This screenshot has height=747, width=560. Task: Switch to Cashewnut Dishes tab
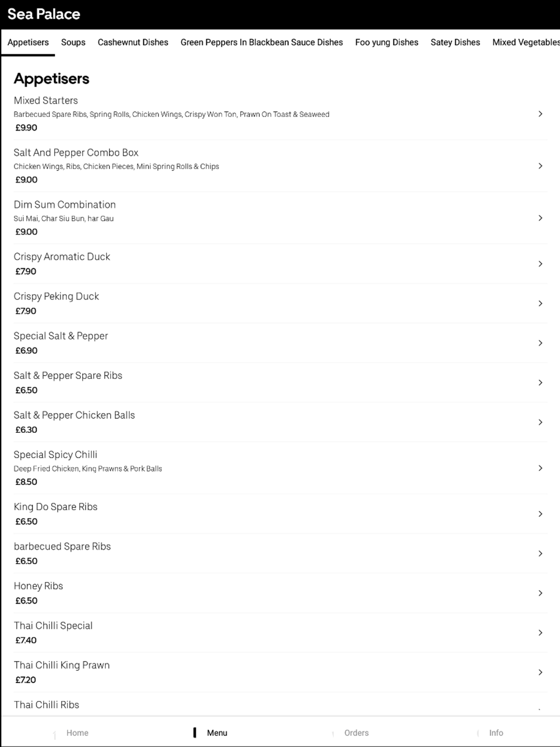(x=133, y=43)
